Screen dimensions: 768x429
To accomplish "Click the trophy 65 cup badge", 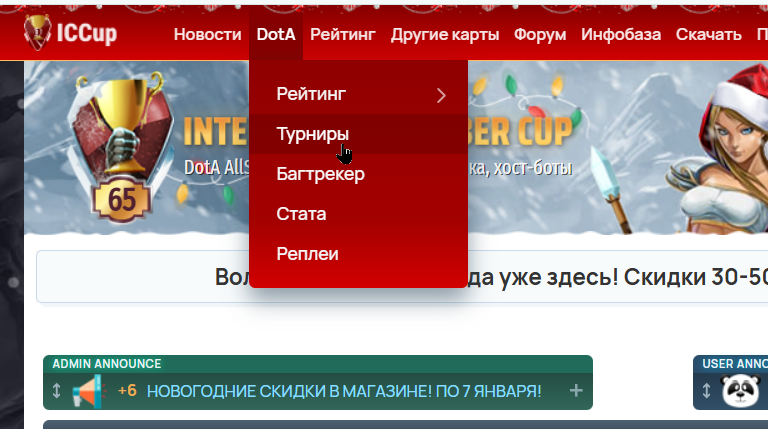I will click(x=120, y=147).
